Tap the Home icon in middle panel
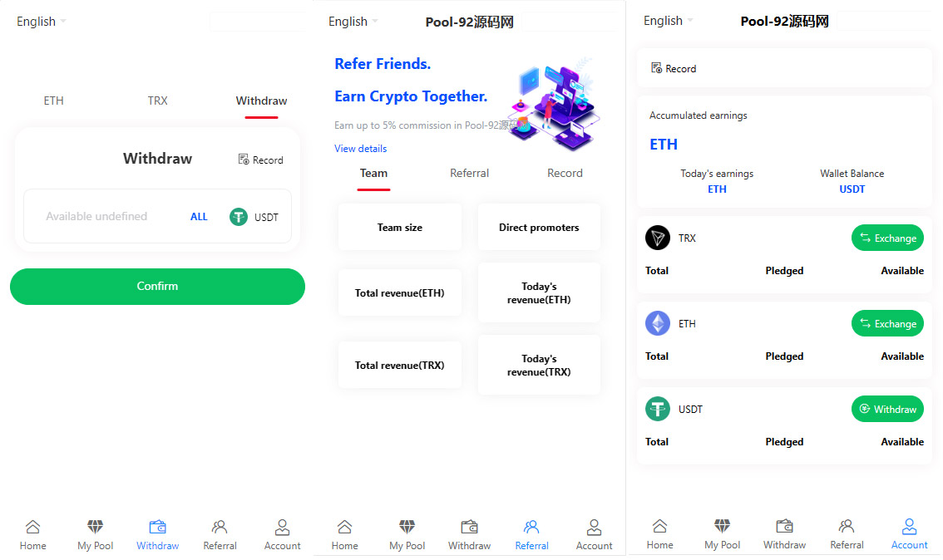943x560 pixels. coord(344,527)
